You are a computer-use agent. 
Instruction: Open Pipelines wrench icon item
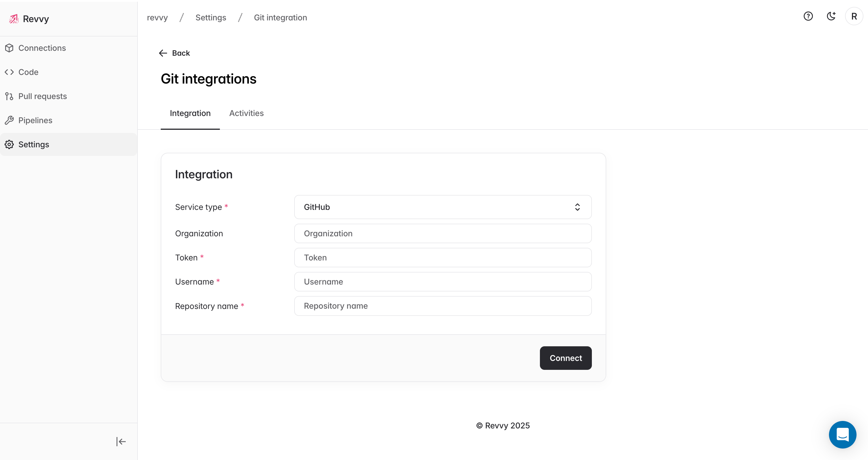tap(9, 120)
